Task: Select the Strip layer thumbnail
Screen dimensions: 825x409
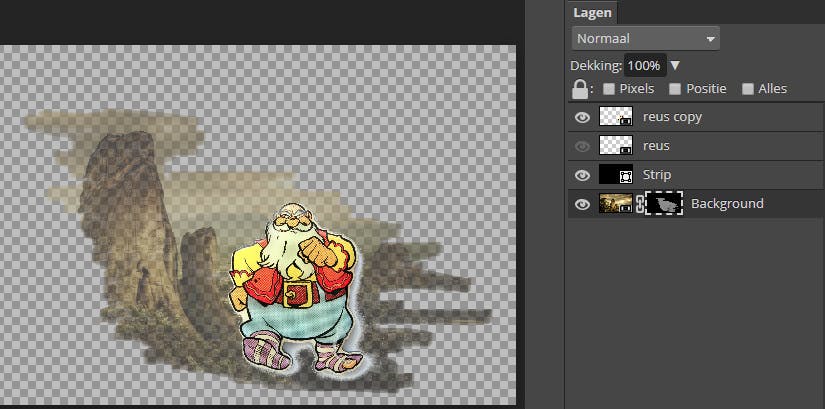Action: pyautogui.click(x=616, y=174)
